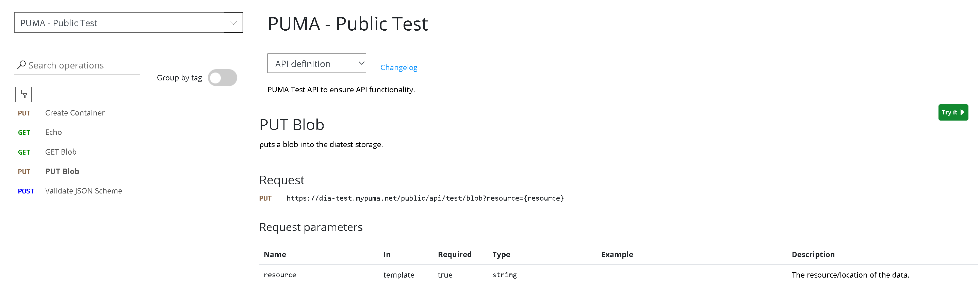The width and height of the screenshot is (980, 297).
Task: Click the add filter icon
Action: [x=23, y=94]
